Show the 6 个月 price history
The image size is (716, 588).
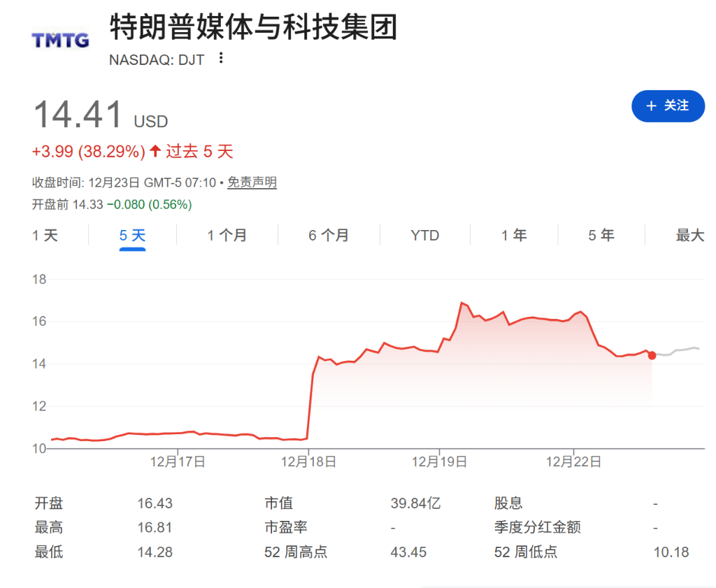(x=330, y=236)
